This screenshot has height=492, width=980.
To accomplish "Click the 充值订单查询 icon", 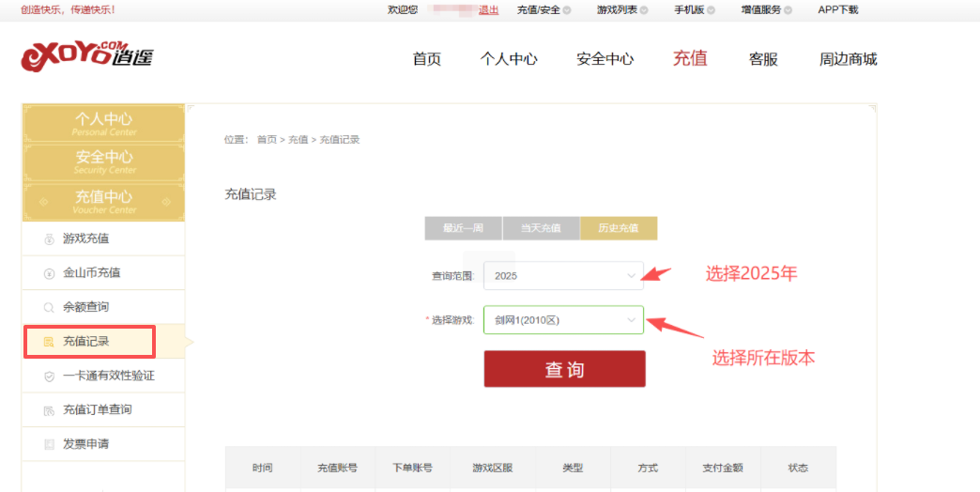I will [x=49, y=410].
